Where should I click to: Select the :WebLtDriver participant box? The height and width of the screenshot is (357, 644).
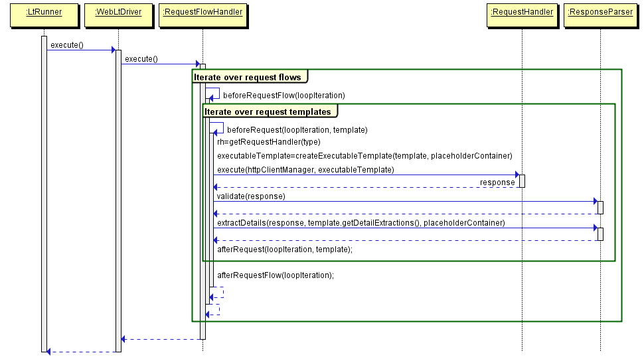(119, 15)
